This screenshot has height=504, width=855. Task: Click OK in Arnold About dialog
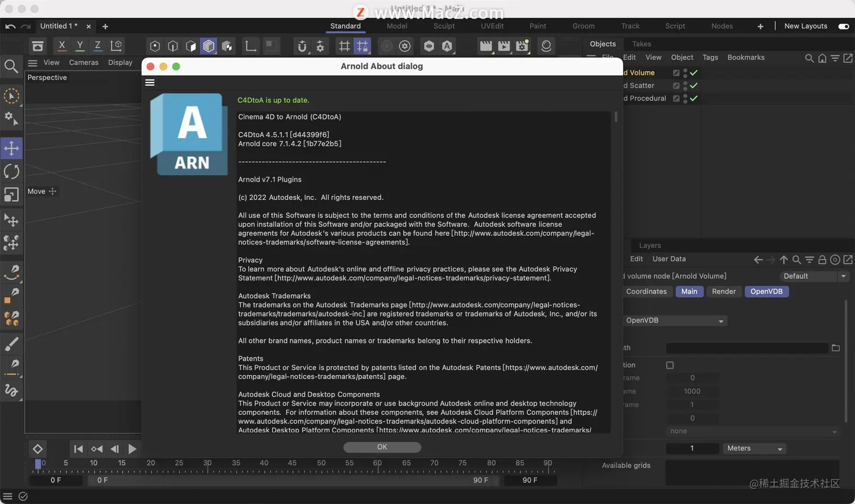click(x=382, y=447)
